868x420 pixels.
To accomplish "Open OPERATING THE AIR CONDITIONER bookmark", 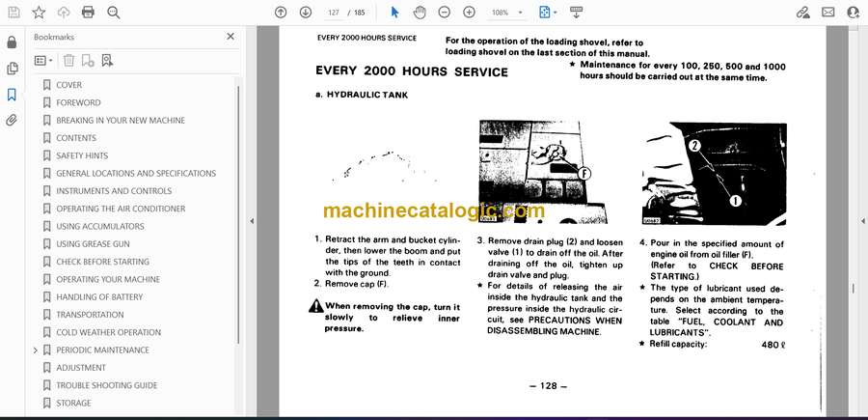I will pos(121,209).
